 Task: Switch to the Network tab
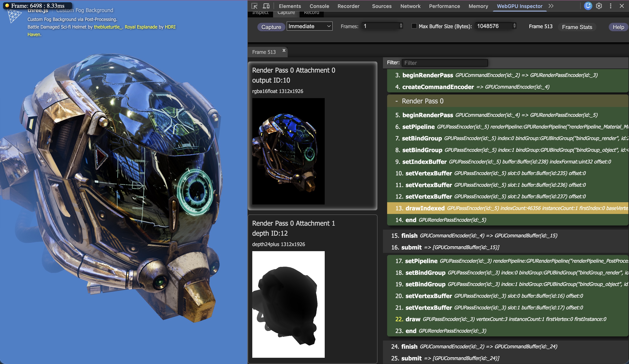(x=410, y=6)
